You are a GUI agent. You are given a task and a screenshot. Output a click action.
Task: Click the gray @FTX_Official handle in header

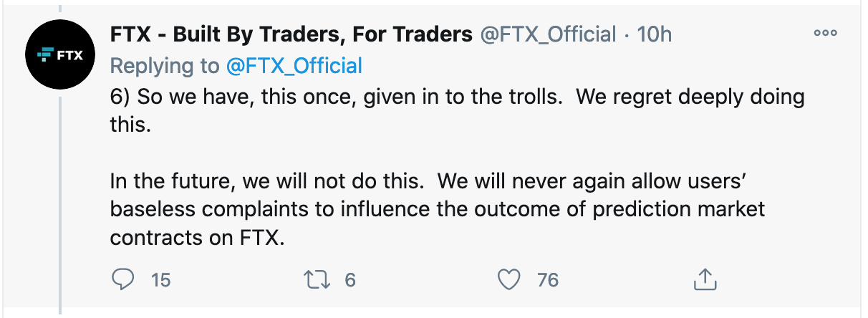[548, 34]
